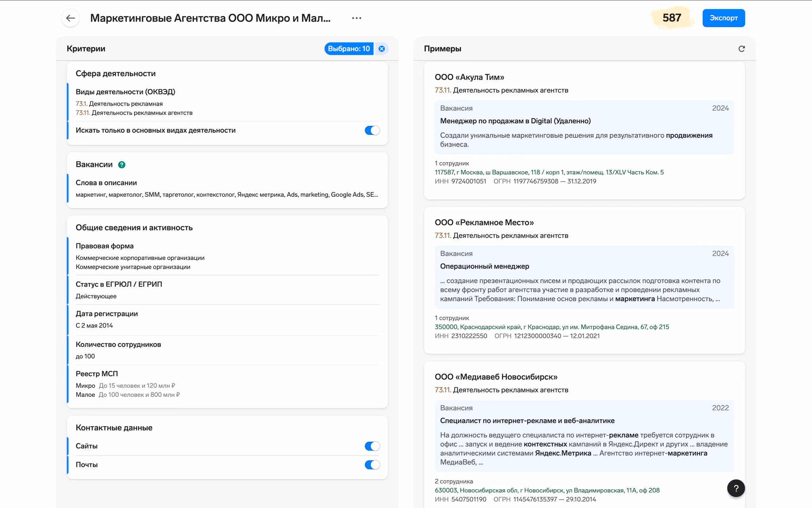Disable the Сайты contact toggle
The width and height of the screenshot is (812, 508).
pos(372,446)
